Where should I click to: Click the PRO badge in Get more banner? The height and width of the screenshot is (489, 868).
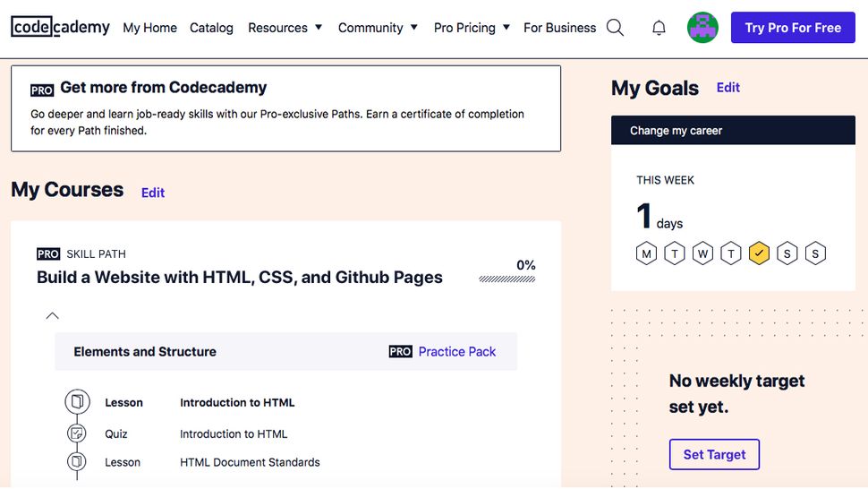(x=42, y=90)
